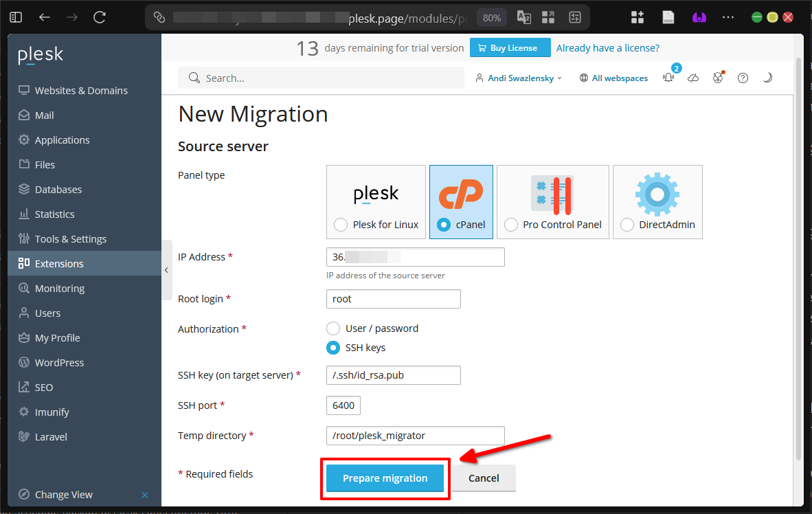Screen dimensions: 812x514
Task: Open the browser extensions grid icon
Action: [638, 16]
